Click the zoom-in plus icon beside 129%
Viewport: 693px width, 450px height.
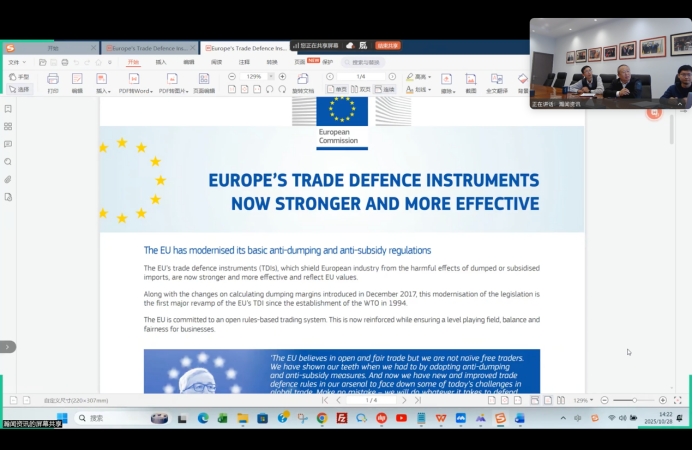point(282,76)
